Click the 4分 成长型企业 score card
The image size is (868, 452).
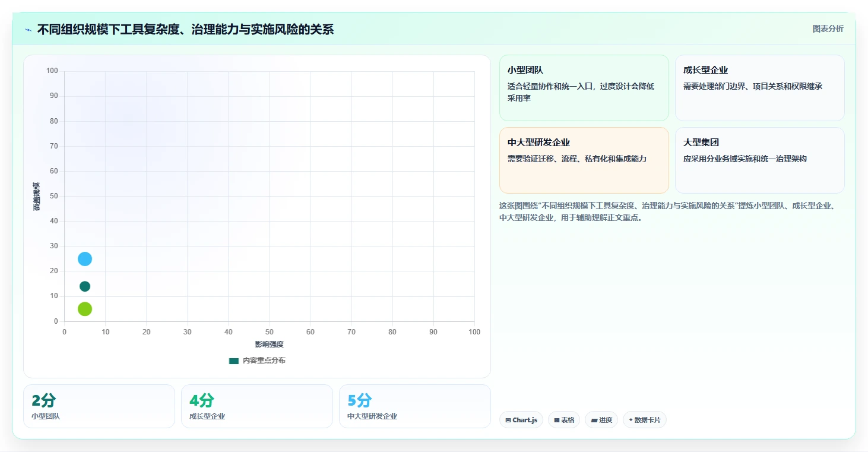tap(257, 406)
